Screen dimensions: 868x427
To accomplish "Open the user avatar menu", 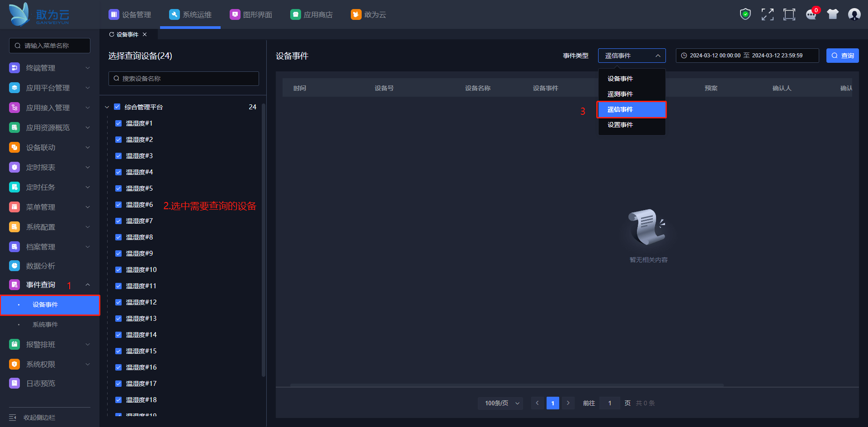I will 854,14.
